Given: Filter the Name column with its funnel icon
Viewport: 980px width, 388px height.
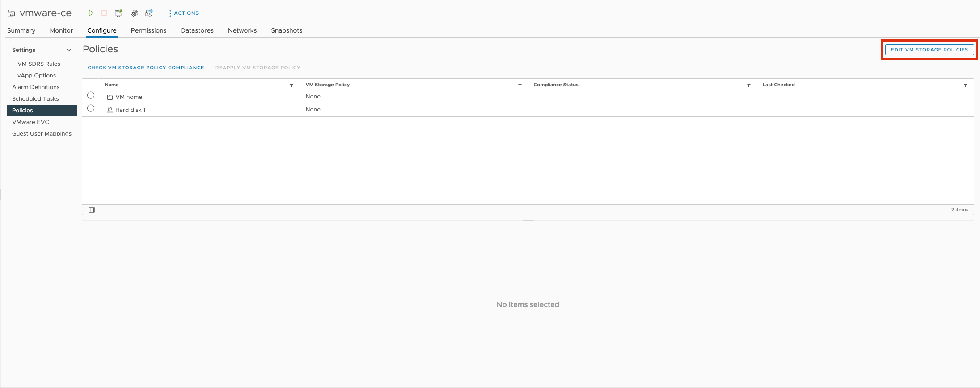Looking at the screenshot, I should click(x=291, y=85).
